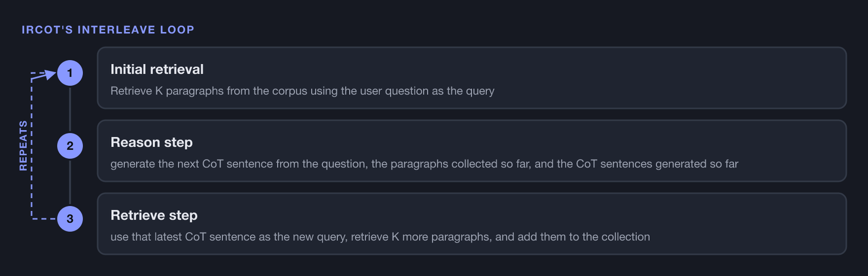The image size is (868, 276).
Task: Click the connector line between steps 1 and 2
Action: [70, 109]
